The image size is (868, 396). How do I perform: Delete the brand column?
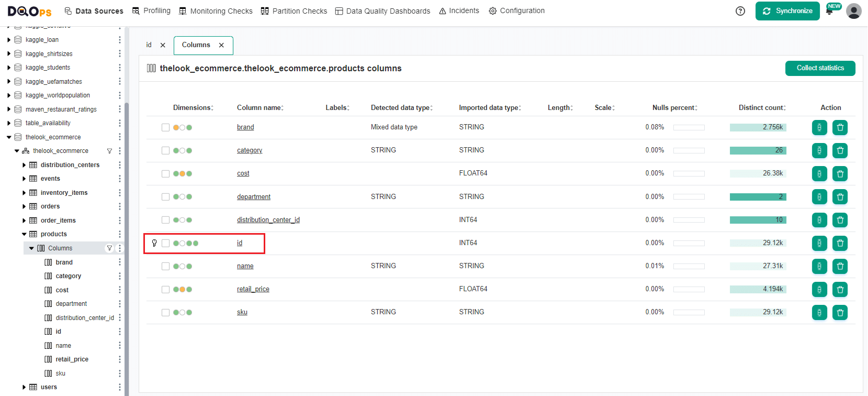[840, 127]
